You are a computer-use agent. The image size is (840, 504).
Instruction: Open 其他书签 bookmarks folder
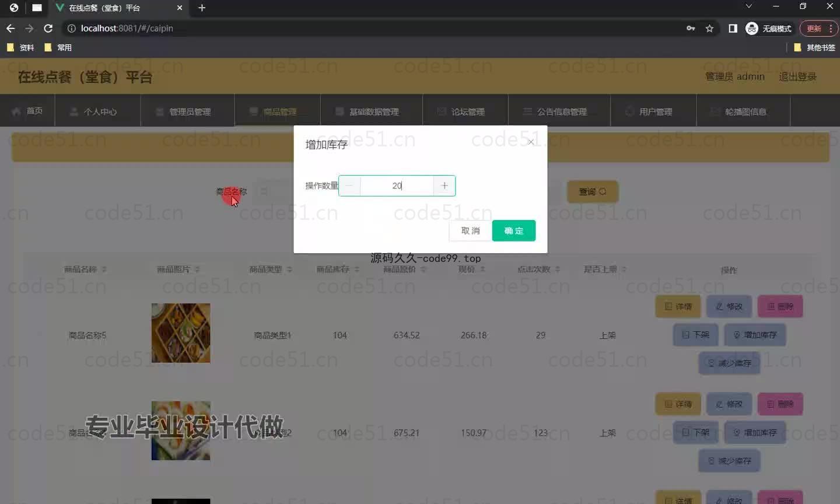coord(815,47)
